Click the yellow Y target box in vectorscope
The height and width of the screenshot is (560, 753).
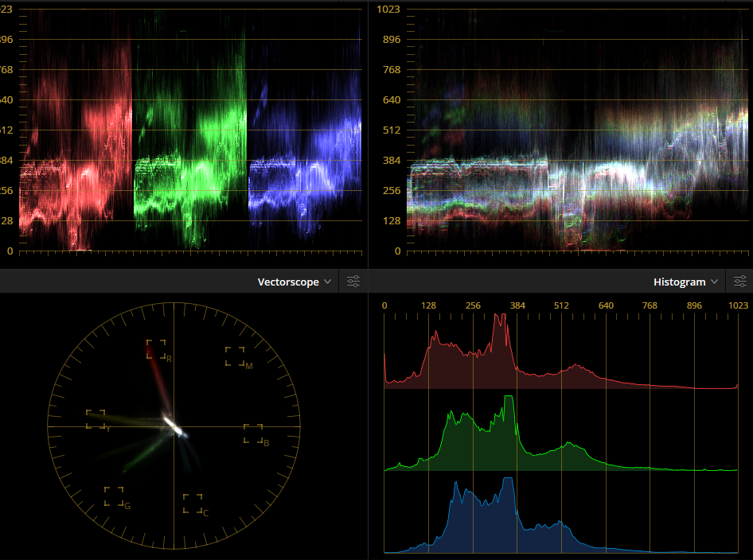click(x=96, y=419)
